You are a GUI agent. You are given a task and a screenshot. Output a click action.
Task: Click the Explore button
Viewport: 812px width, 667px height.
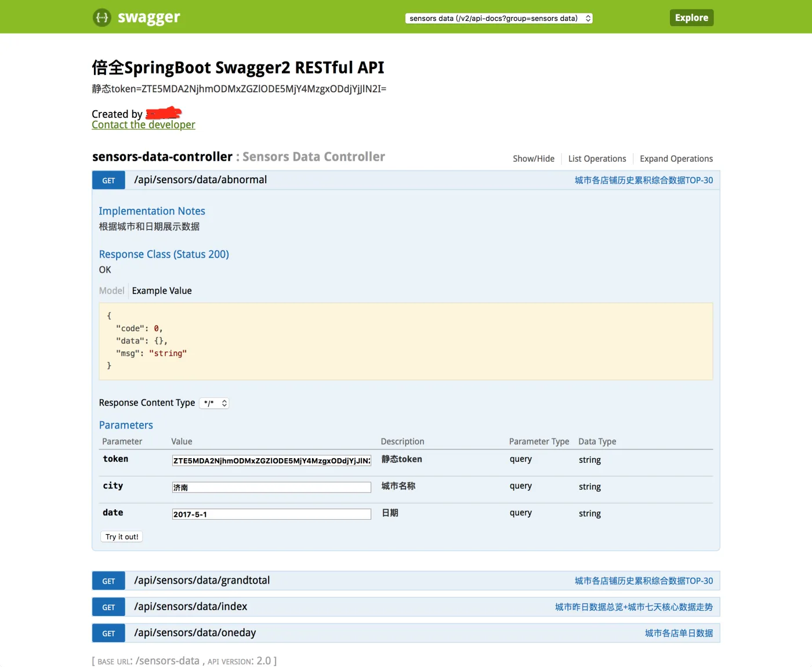691,17
